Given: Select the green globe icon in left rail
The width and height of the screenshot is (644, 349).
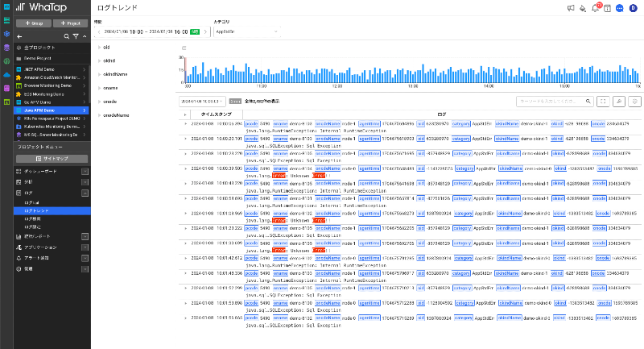Looking at the screenshot, I should [6, 61].
